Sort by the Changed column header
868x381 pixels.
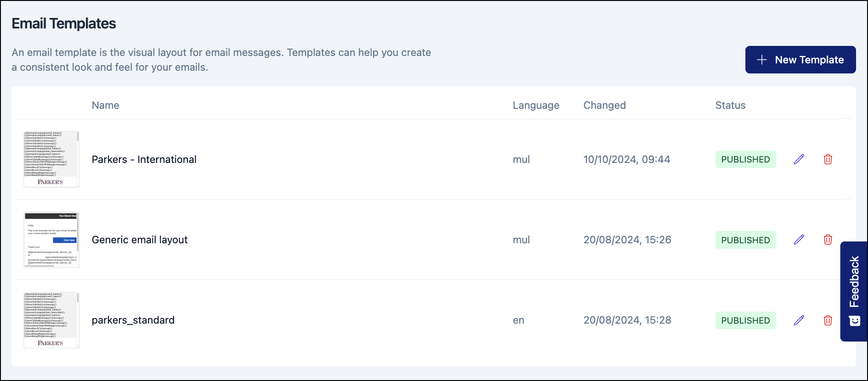click(604, 105)
